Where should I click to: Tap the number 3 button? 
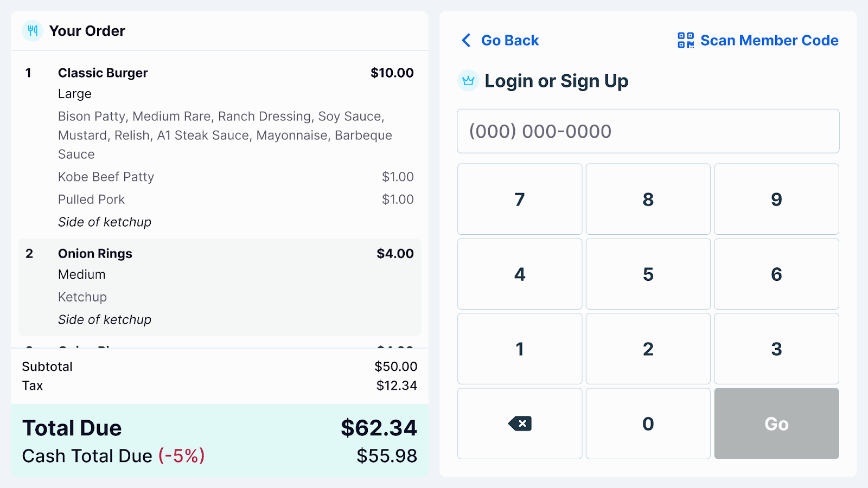pyautogui.click(x=776, y=349)
